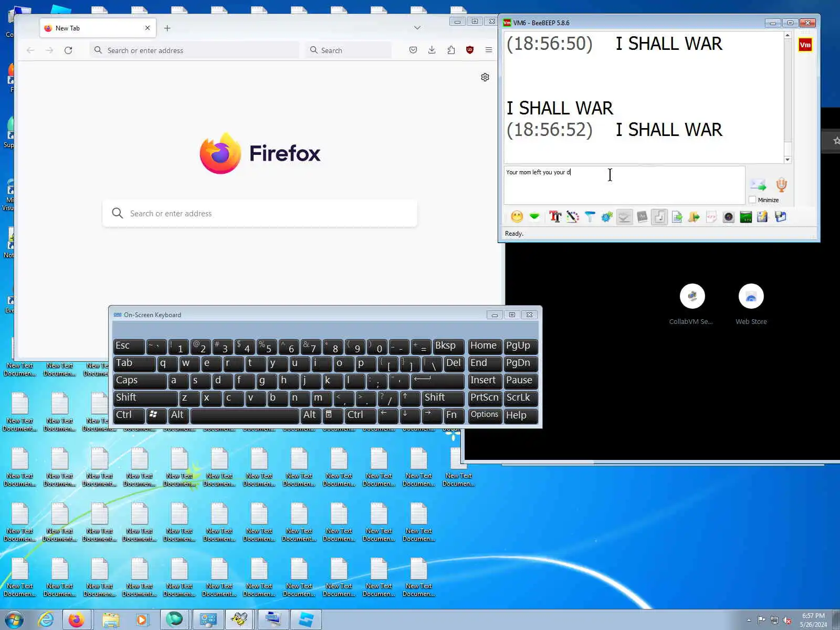Click the camera screenshot icon in BeeBEEP
The image size is (840, 630).
click(x=729, y=217)
